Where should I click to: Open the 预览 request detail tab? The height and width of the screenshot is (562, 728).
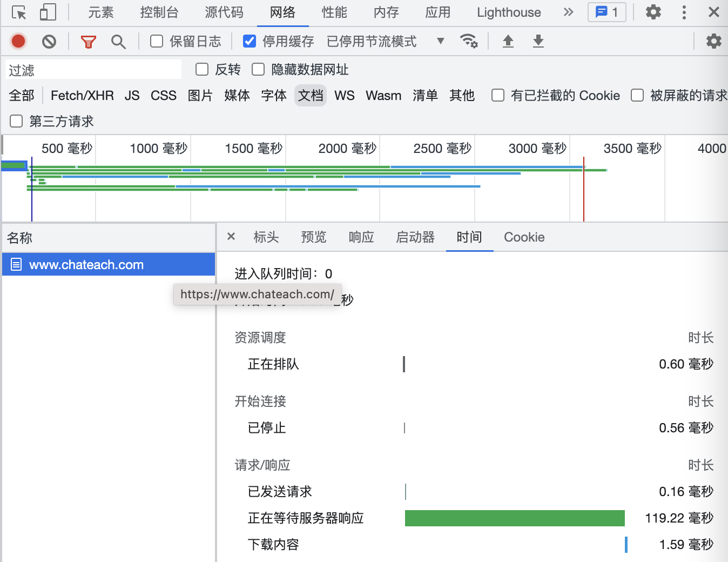(314, 237)
